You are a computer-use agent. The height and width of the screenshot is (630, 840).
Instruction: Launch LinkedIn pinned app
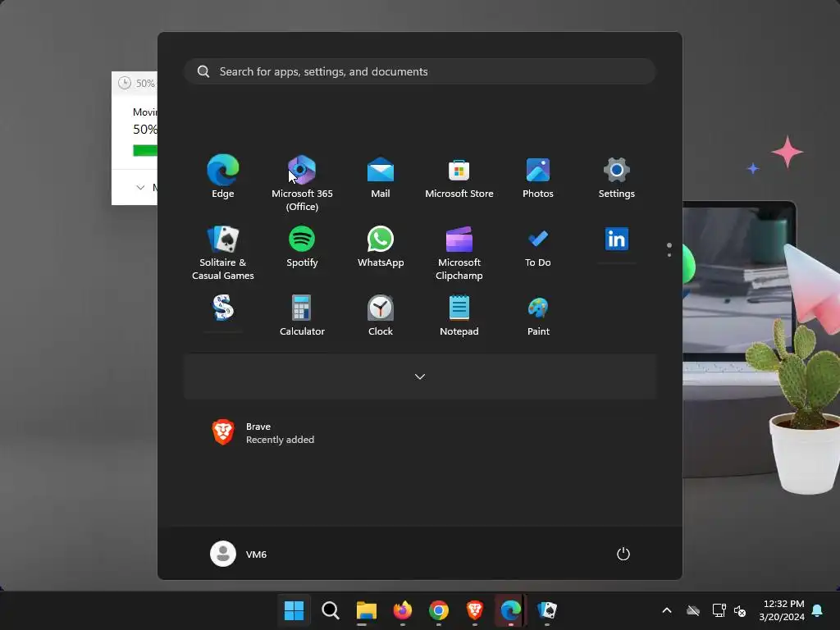coord(617,240)
